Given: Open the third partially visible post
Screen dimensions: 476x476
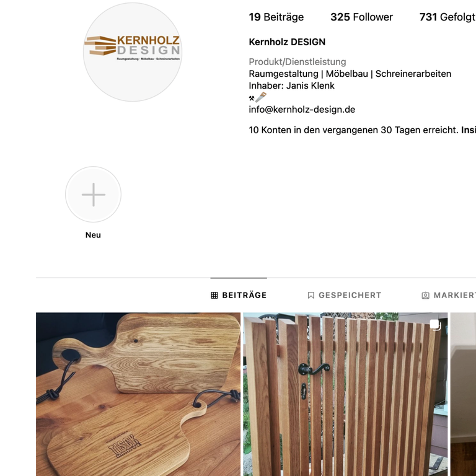Looking at the screenshot, I should coord(463,394).
